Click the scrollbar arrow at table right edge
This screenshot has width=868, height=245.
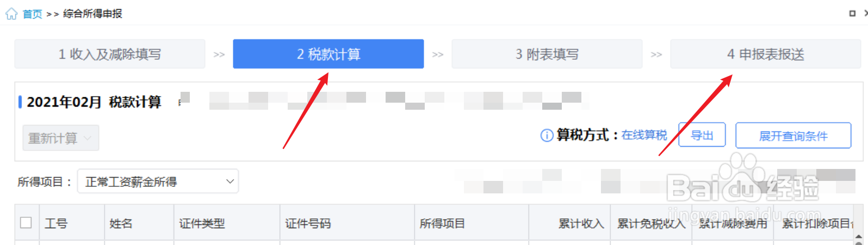859,238
